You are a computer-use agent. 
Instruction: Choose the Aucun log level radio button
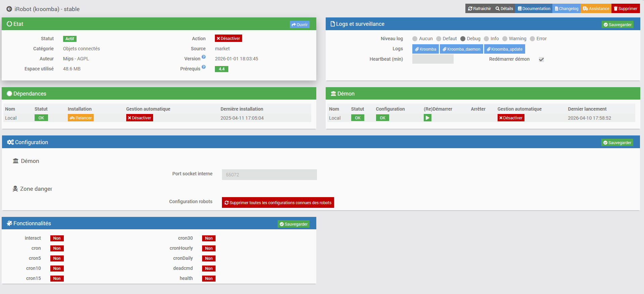pos(415,39)
